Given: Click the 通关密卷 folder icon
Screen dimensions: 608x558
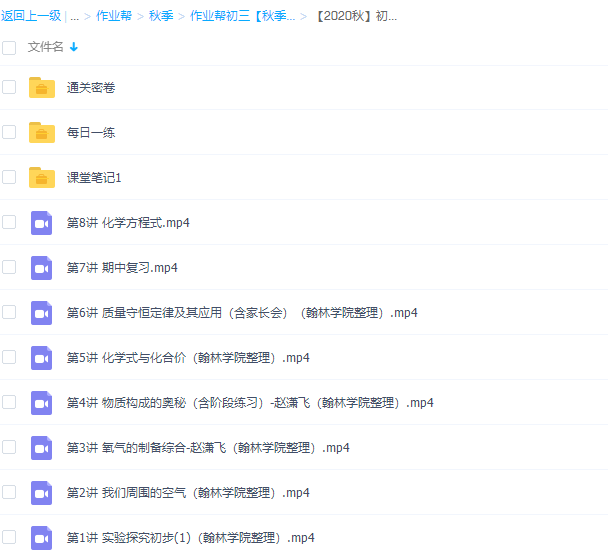Looking at the screenshot, I should point(41,88).
